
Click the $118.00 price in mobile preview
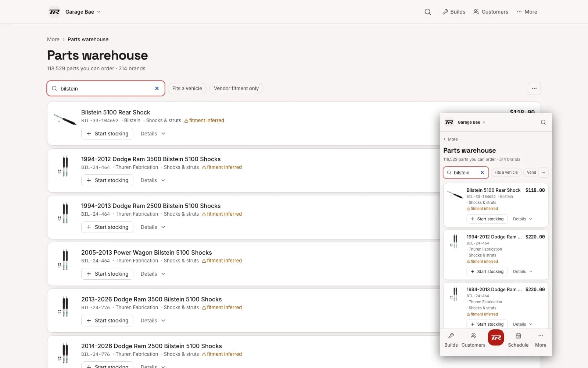[x=535, y=190]
